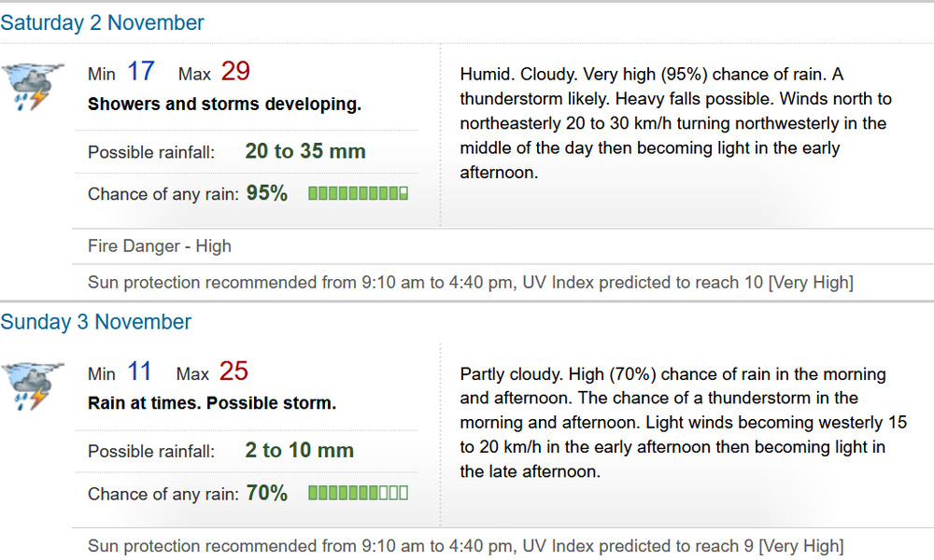
Task: Click the 20 to 35 mm rainfall value
Action: 305,151
